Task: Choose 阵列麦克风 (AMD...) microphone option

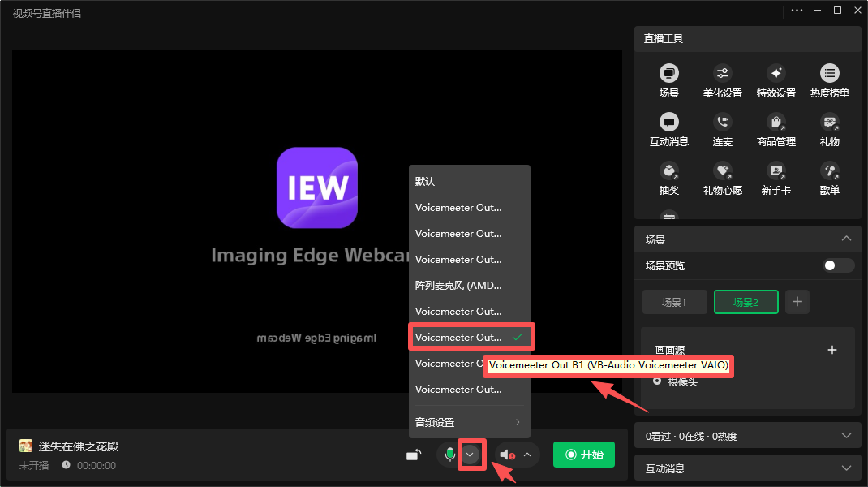Action: click(x=459, y=286)
